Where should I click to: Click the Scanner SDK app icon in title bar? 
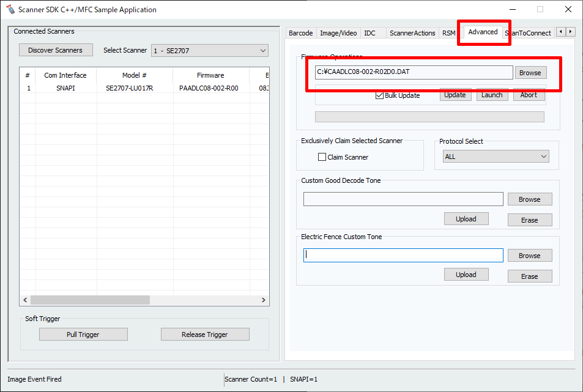click(10, 9)
